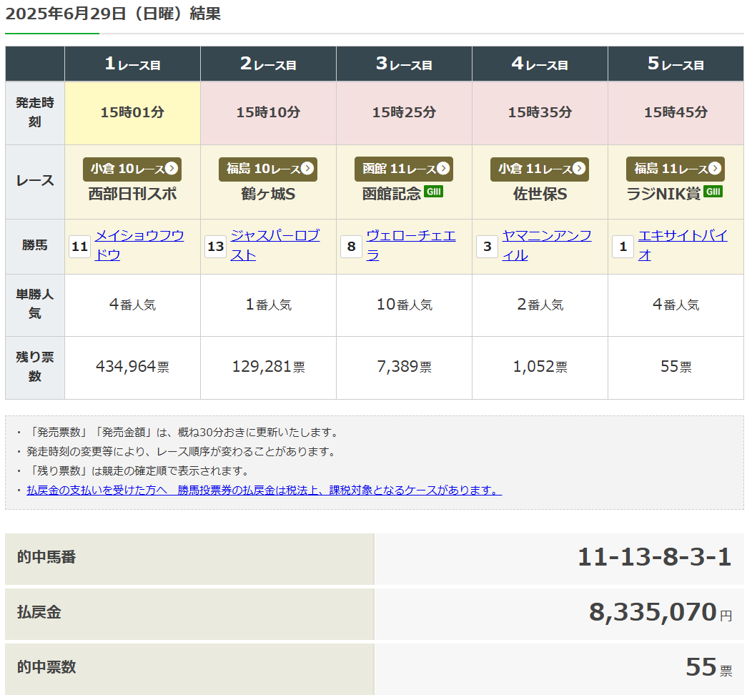Click race name 佐世保S
747x700 pixels.
click(x=540, y=194)
